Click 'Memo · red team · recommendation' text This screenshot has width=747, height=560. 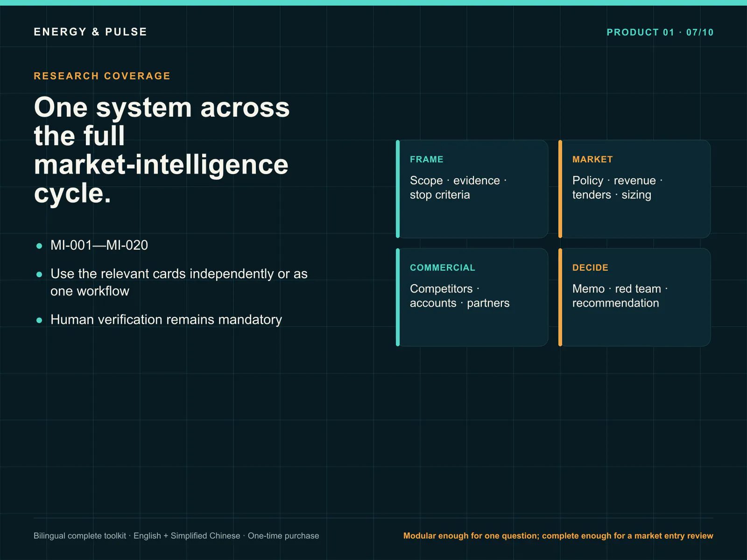620,296
